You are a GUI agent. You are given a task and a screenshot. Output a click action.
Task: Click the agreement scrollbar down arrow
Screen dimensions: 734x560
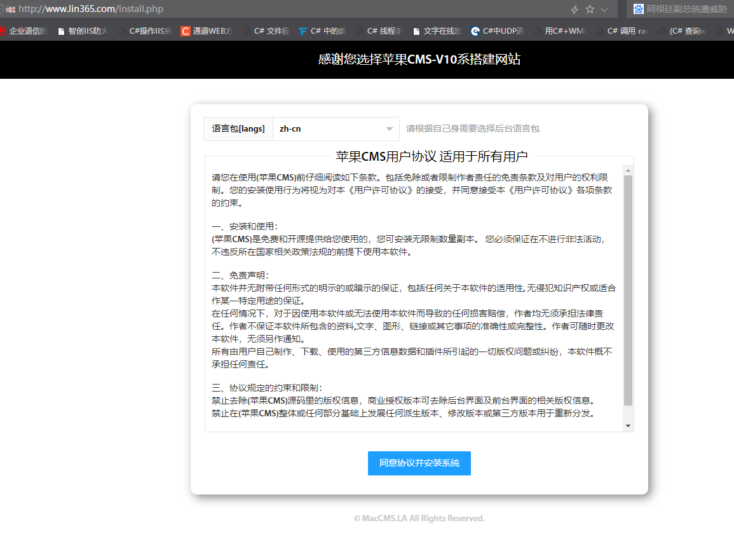(x=628, y=425)
